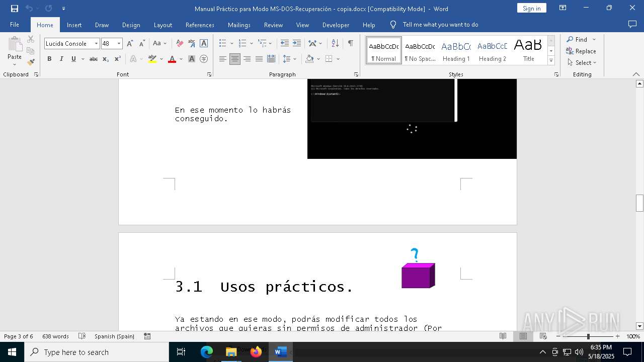Apply the red font color swatch
Image resolution: width=644 pixels, height=362 pixels.
pyautogui.click(x=172, y=59)
